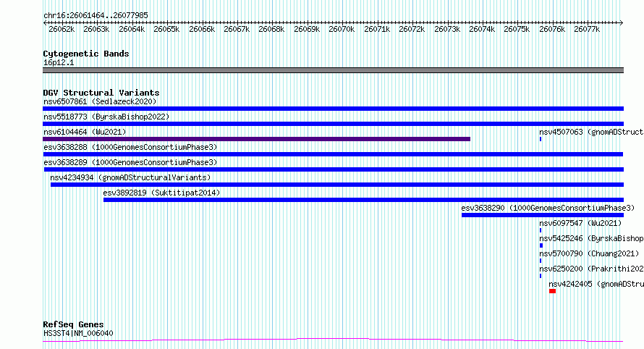Open the nsv6097547 (Wu2021) label
The image size is (644, 349).
580,223
